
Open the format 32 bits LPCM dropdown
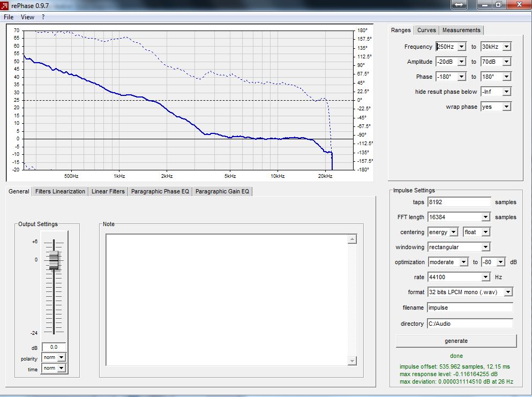(x=508, y=292)
